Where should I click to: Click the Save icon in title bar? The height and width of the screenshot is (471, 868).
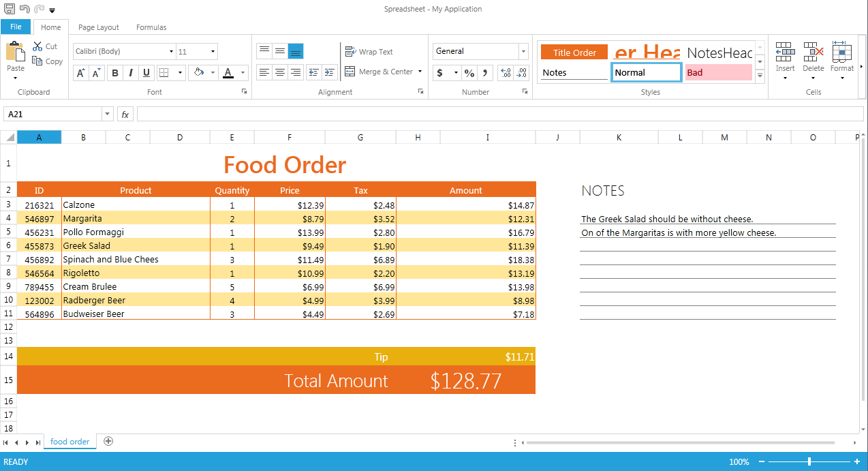coord(10,10)
